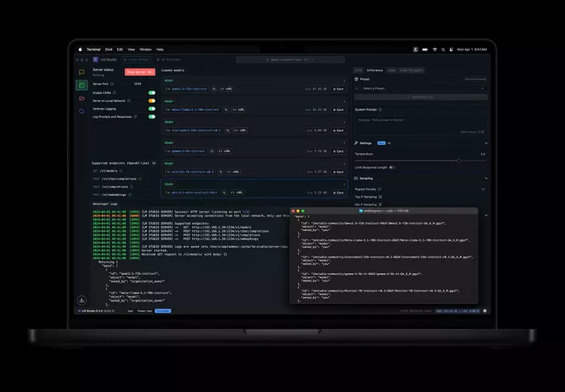Click the Temperature slider handle

(458, 161)
